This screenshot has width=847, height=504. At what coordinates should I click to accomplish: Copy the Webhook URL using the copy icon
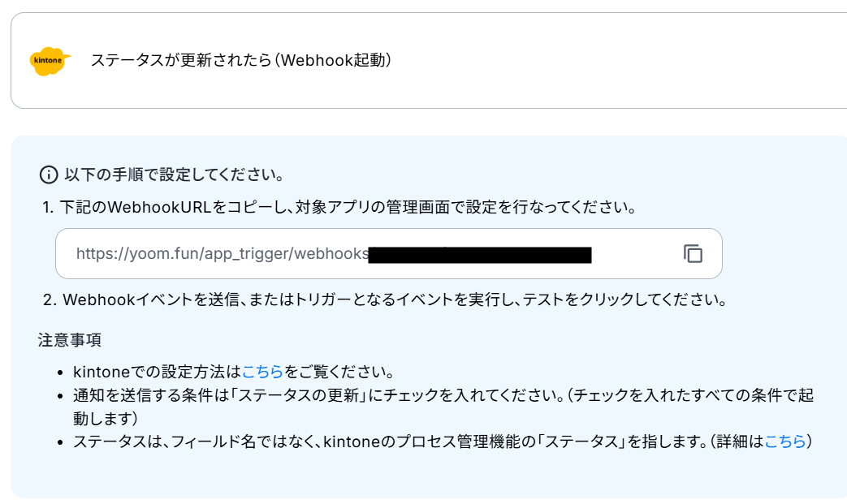pos(693,253)
